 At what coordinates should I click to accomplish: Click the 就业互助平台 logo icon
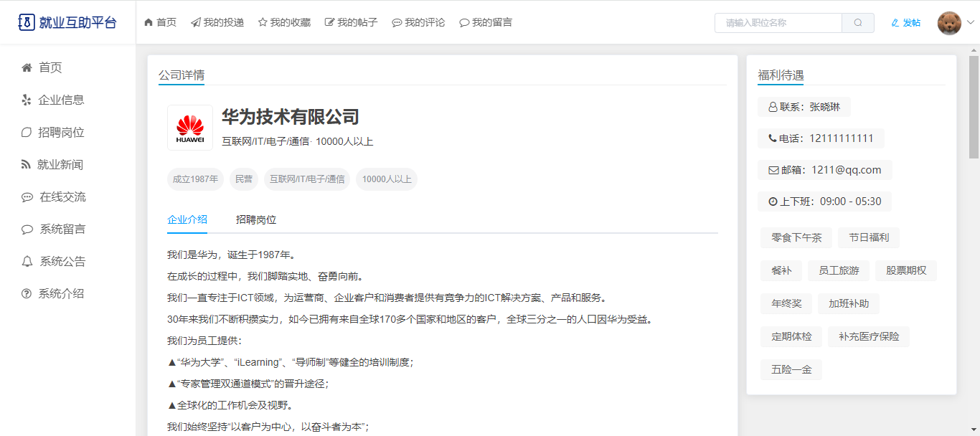pyautogui.click(x=26, y=22)
